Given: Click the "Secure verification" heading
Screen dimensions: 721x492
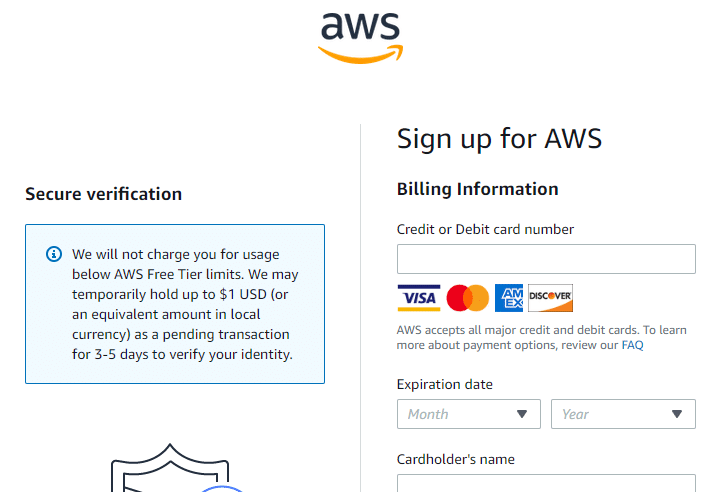Looking at the screenshot, I should click(x=103, y=194).
